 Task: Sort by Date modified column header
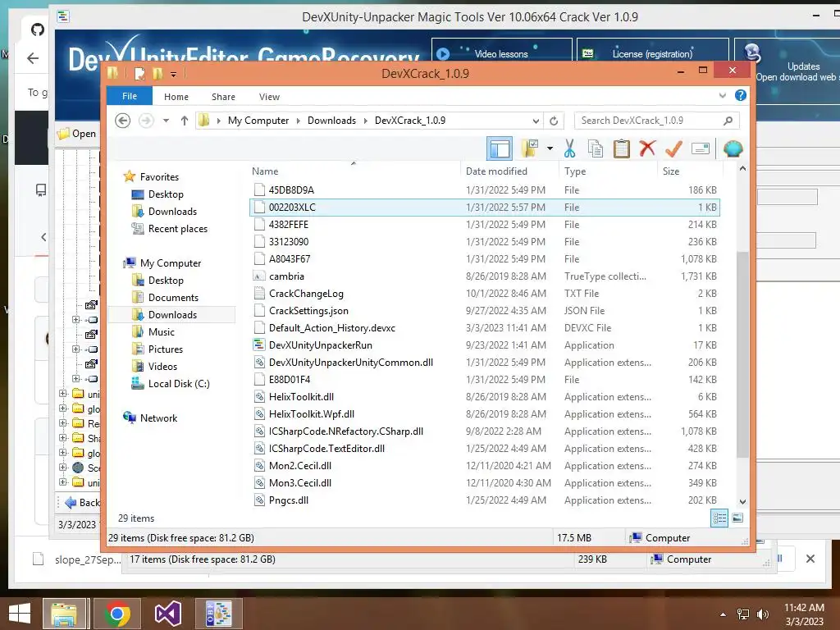click(x=509, y=171)
